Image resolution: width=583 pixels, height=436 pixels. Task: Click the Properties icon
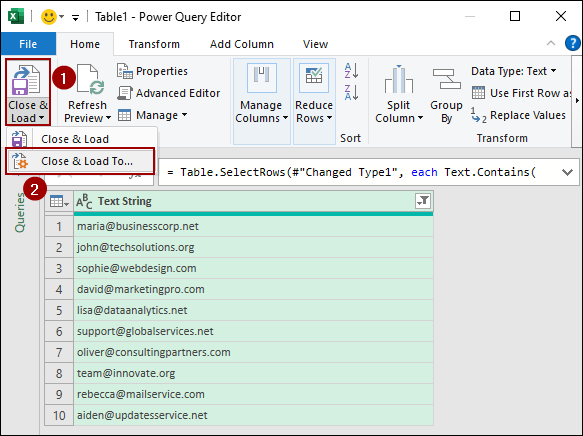pyautogui.click(x=125, y=71)
